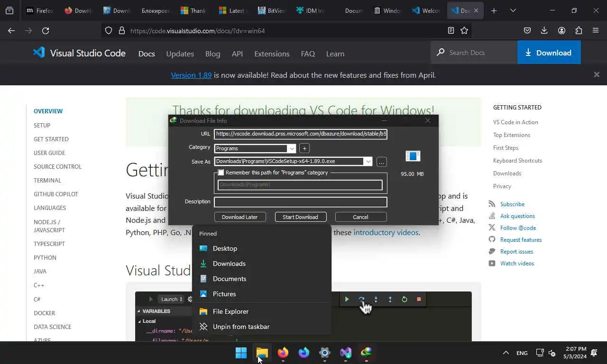Image resolution: width=607 pixels, height=364 pixels.
Task: Open Keyboard Shortcuts in Getting Started list
Action: click(517, 160)
